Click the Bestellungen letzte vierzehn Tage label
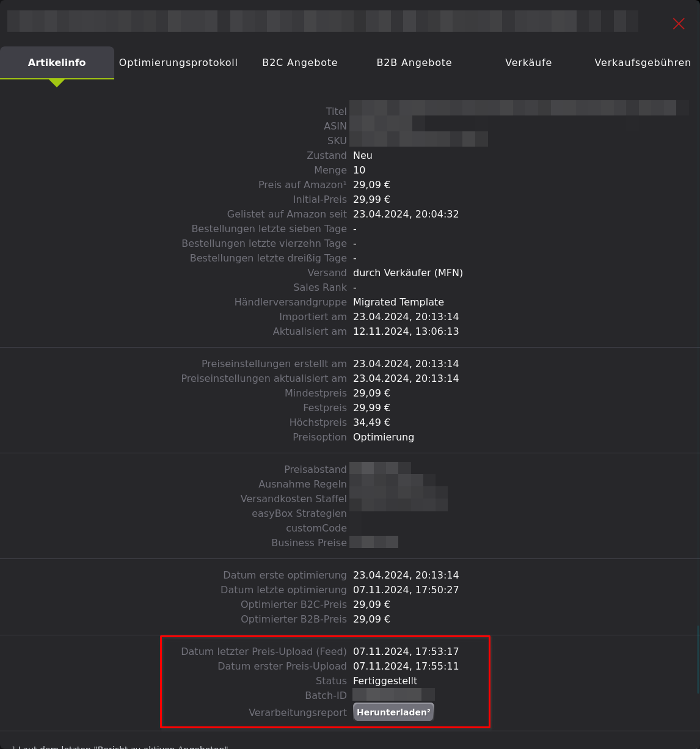Image resolution: width=700 pixels, height=749 pixels. pos(264,243)
